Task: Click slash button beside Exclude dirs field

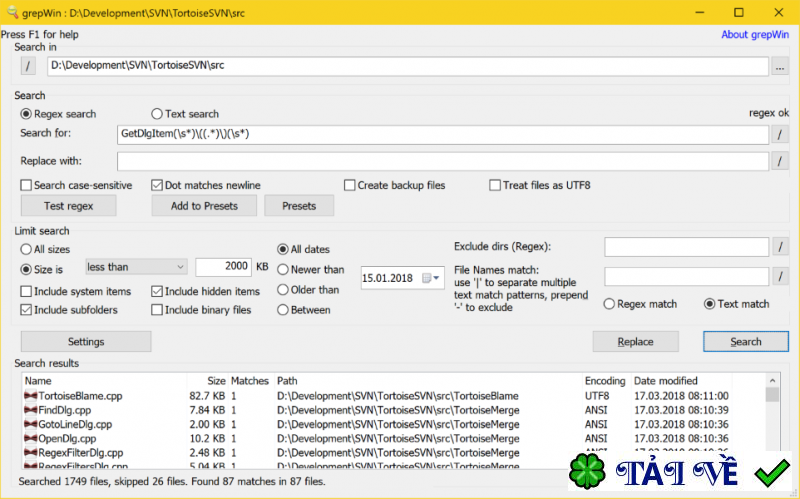Action: (x=780, y=247)
